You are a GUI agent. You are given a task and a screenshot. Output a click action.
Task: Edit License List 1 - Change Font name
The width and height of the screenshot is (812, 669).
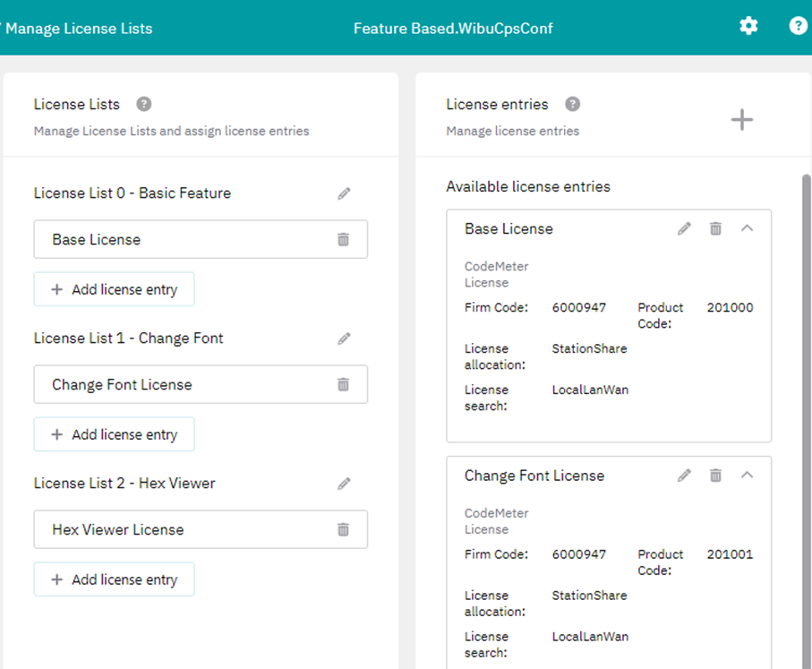point(344,339)
